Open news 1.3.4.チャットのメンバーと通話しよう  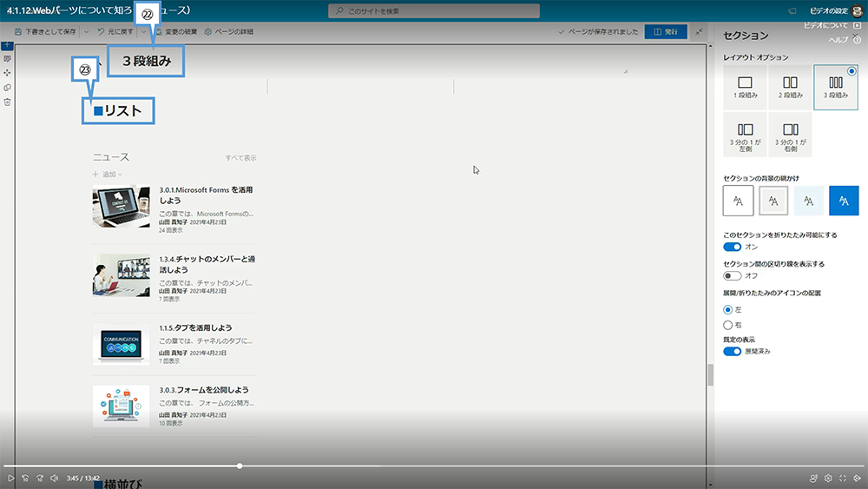click(x=207, y=264)
